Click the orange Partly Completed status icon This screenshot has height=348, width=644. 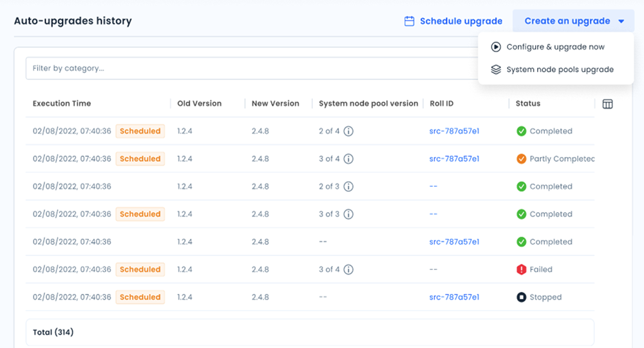[522, 159]
